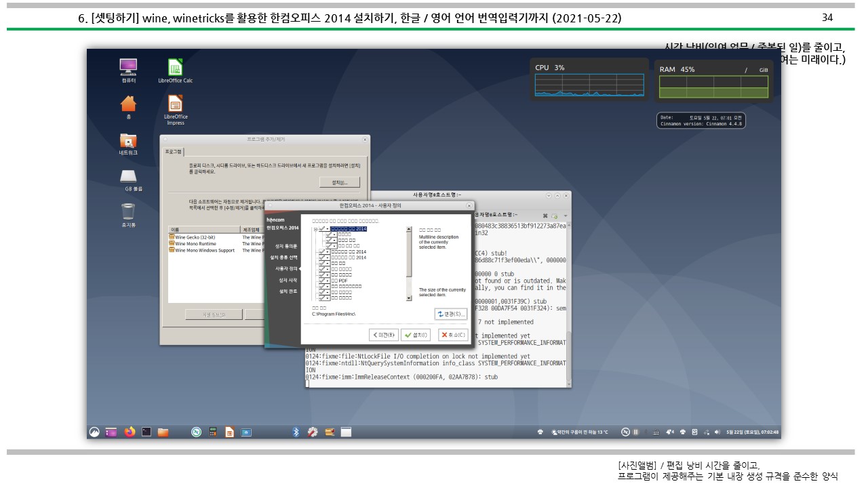Click the C:\Program Files\Hnc\ path text
The height and width of the screenshot is (488, 868).
(334, 314)
